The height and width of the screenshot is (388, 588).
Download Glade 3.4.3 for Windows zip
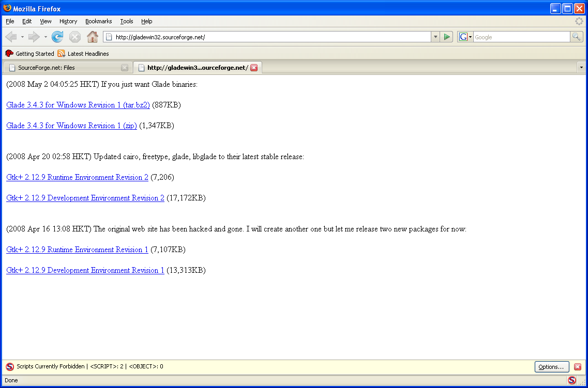point(71,126)
